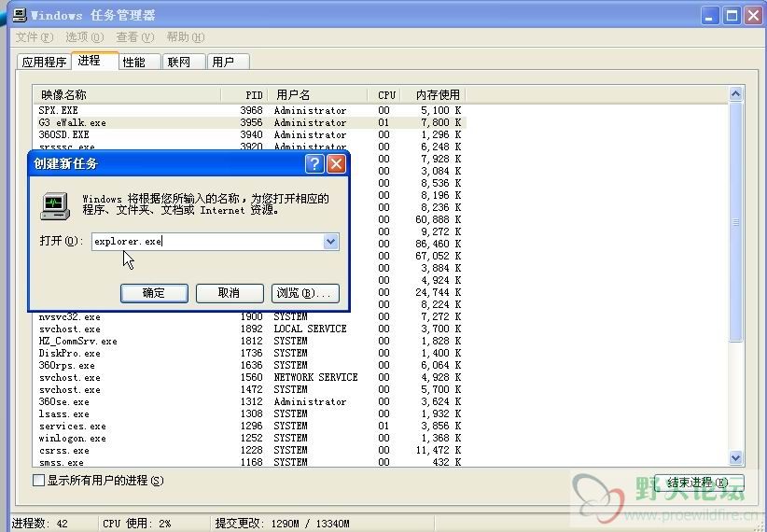Screen dimensions: 767x532
Task: Select the svchost.exe row with PID 1560
Action: coord(250,377)
